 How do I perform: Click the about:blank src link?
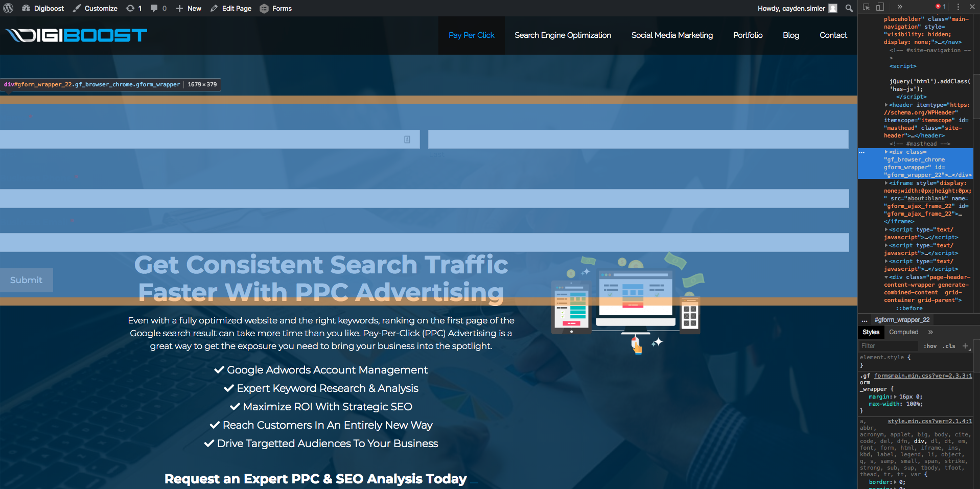926,198
